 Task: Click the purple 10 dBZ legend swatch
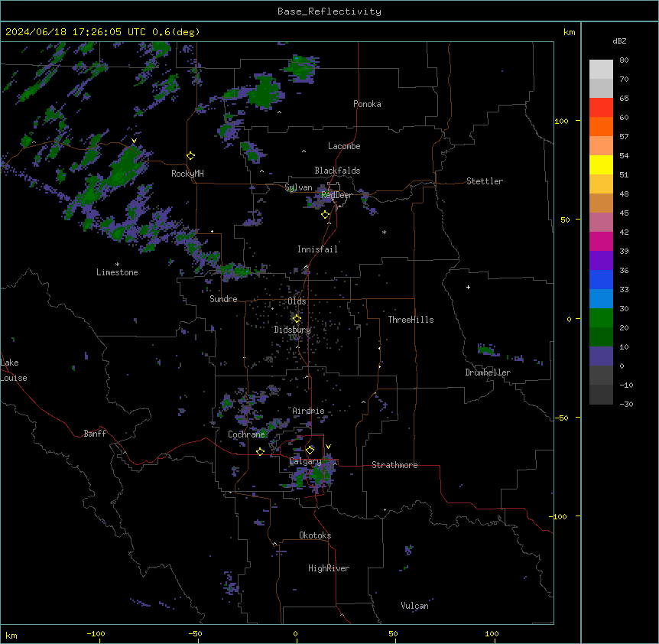point(601,356)
